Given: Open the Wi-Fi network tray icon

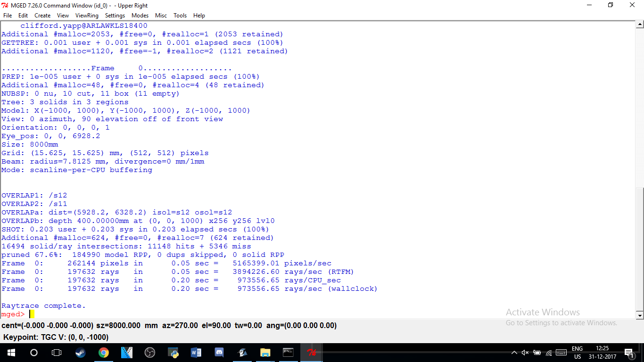Looking at the screenshot, I should pos(549,353).
